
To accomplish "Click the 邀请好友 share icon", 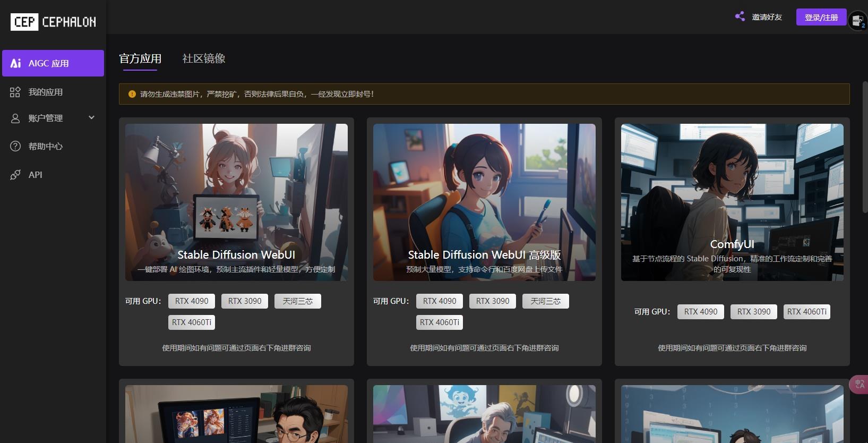I will 740,17.
